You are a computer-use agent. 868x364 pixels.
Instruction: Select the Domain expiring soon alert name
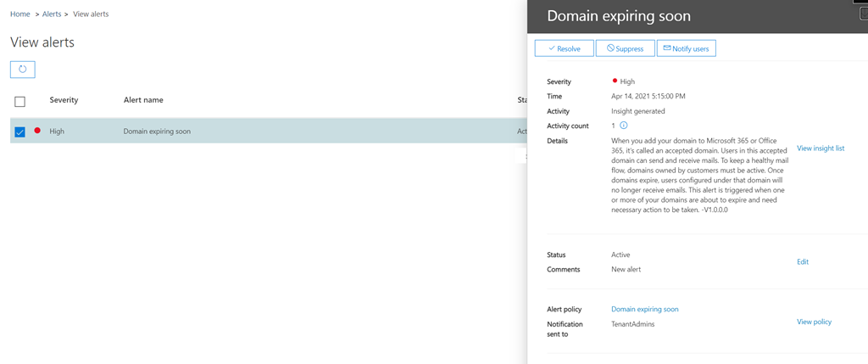coord(157,132)
